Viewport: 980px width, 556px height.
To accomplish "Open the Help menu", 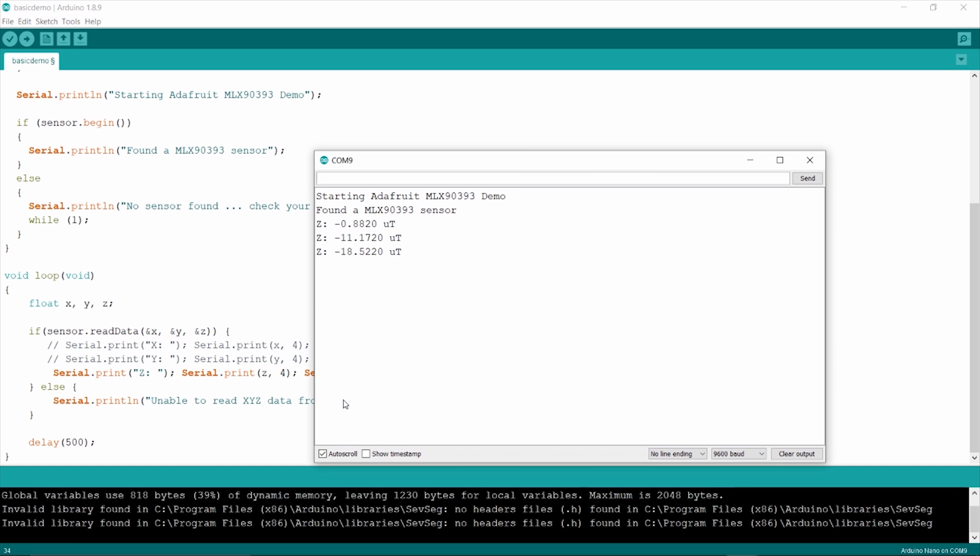I will 93,21.
